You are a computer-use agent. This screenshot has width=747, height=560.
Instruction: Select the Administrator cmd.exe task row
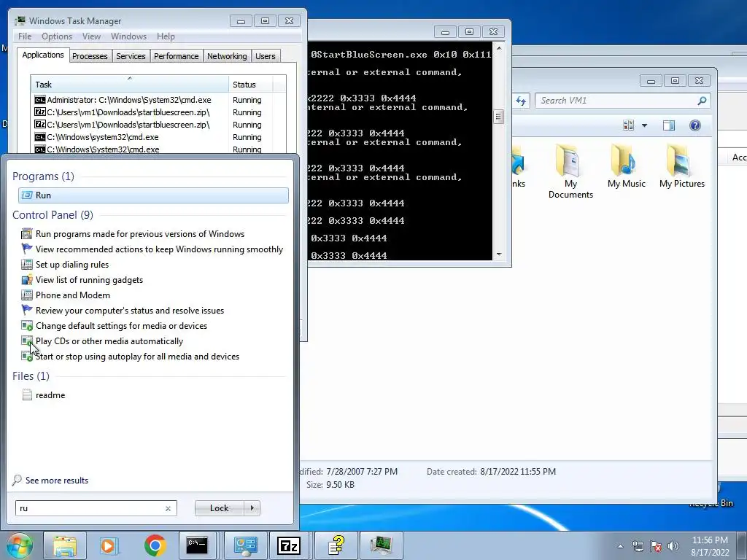click(x=158, y=100)
